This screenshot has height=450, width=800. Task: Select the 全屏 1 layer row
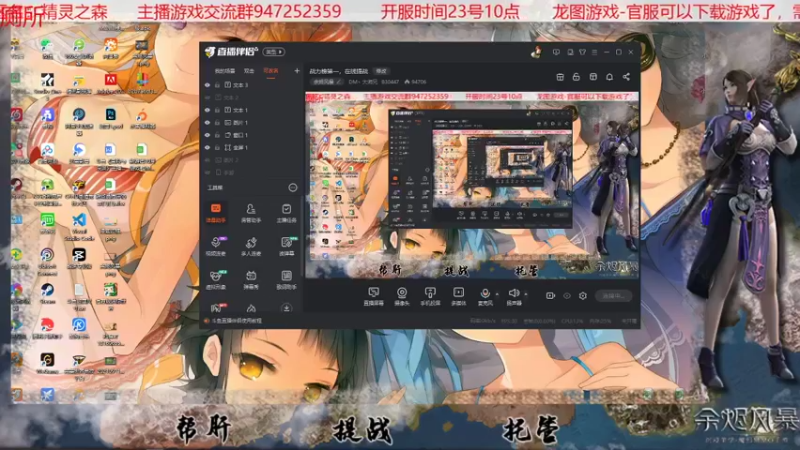252,147
